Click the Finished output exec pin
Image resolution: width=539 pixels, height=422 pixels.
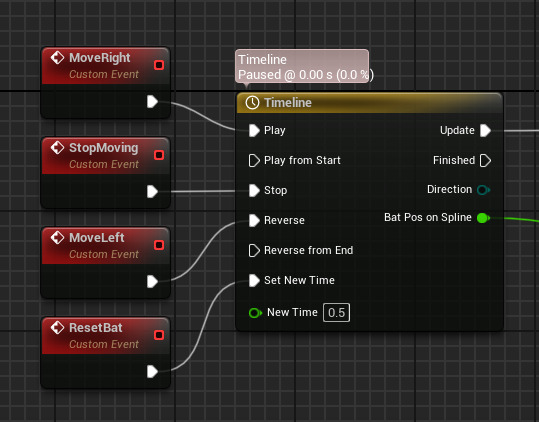[485, 160]
